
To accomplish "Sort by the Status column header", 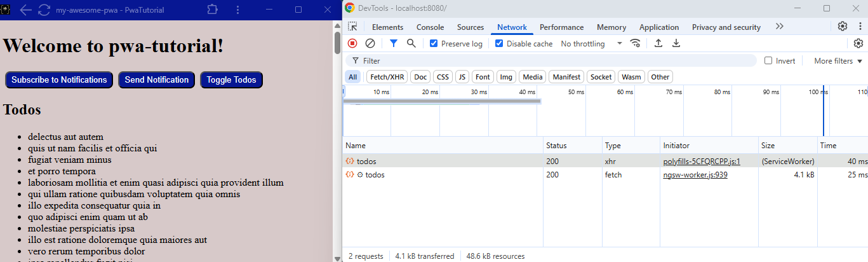I will (x=572, y=146).
